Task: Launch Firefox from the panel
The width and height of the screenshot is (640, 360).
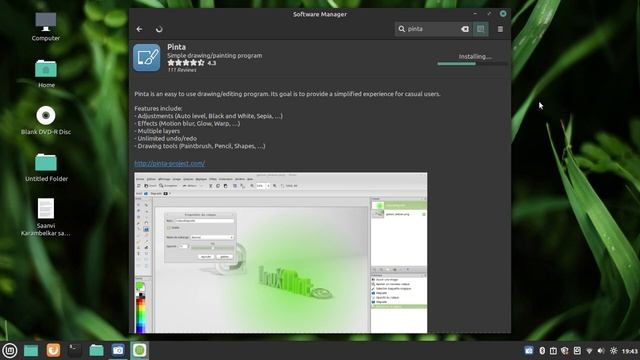Action: (53, 350)
